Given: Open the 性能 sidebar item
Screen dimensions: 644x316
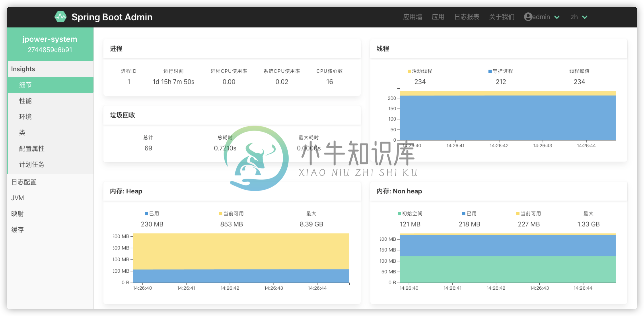Looking at the screenshot, I should tap(51, 101).
